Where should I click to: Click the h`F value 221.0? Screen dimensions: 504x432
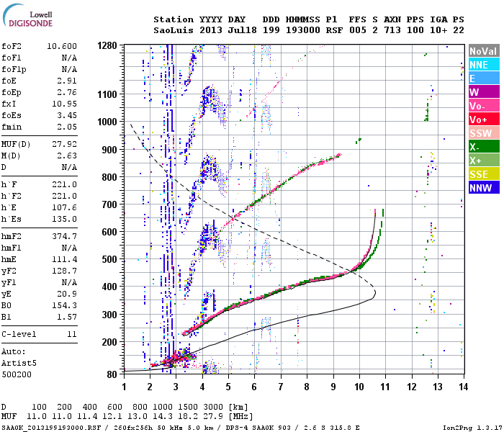point(64,185)
